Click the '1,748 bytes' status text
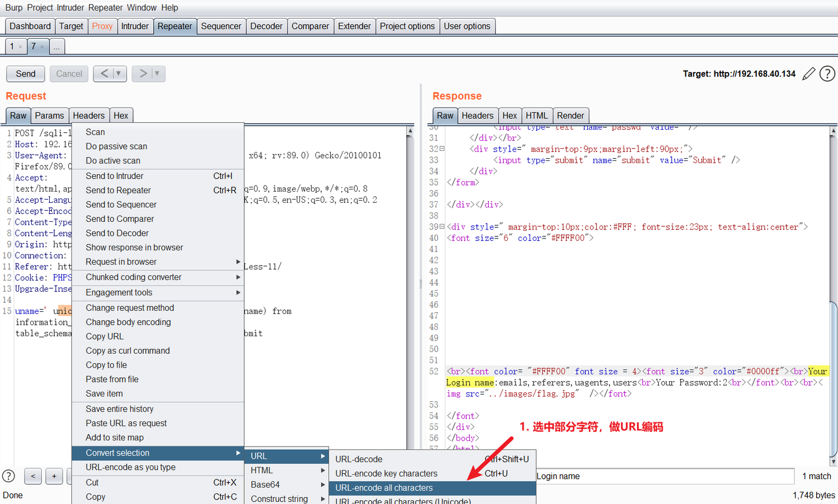The image size is (838, 504). pyautogui.click(x=813, y=496)
